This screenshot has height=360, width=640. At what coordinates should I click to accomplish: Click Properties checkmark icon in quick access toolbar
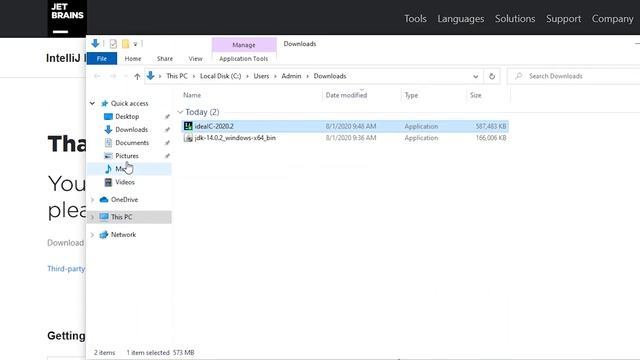tap(113, 44)
